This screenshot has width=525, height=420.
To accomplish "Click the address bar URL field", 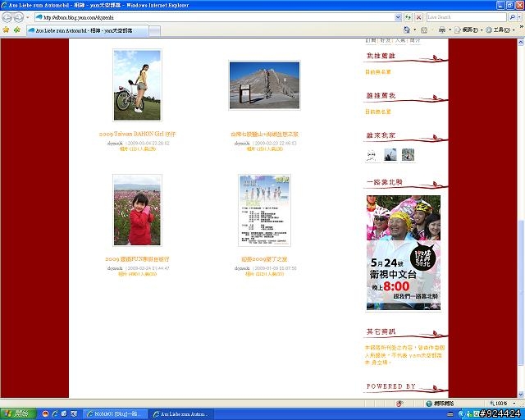I will tap(214, 17).
